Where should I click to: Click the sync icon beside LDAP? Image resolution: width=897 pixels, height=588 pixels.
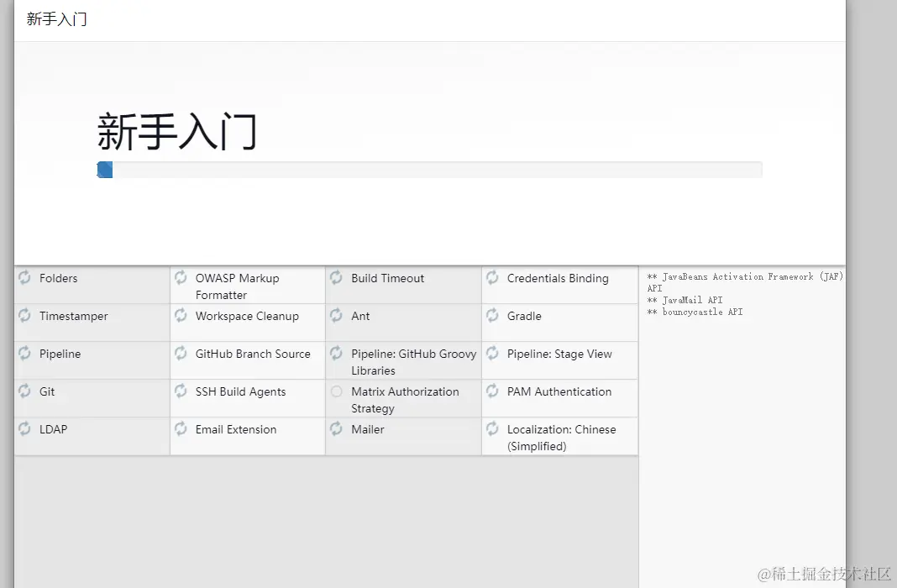pos(24,429)
